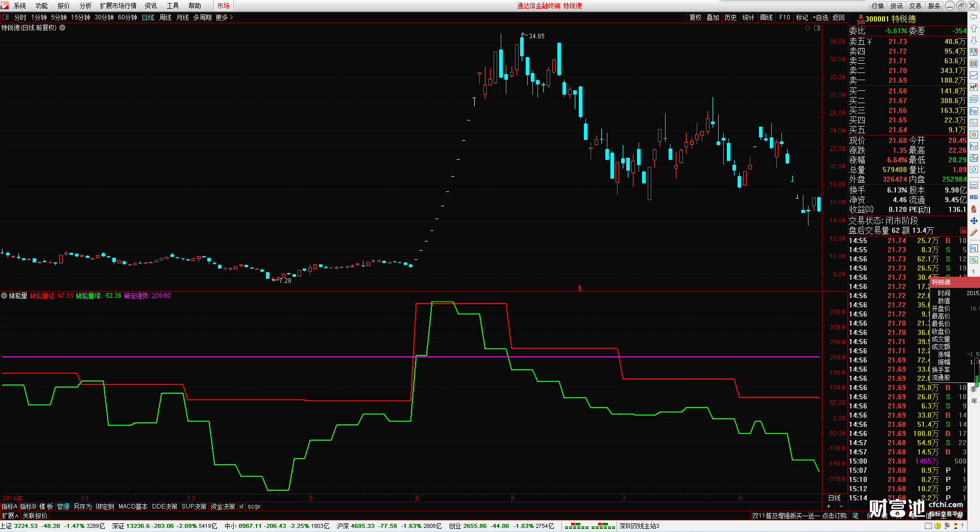Open the F10 company info sidebar icon

coord(974,111)
